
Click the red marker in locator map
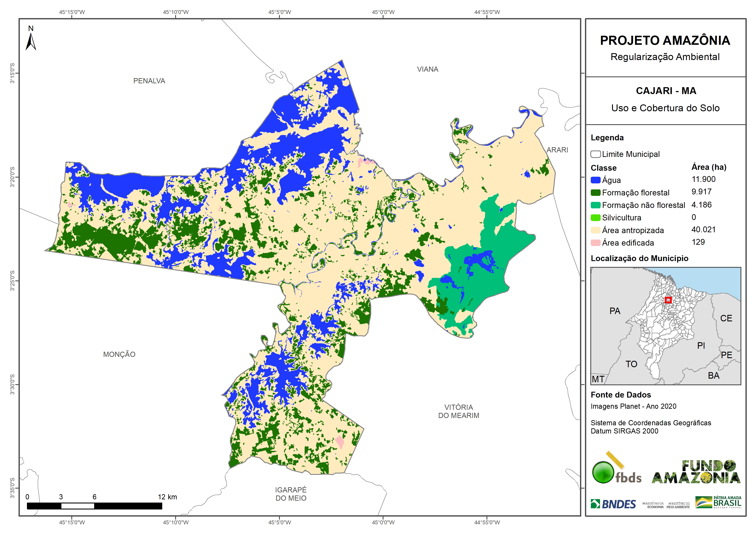point(668,300)
